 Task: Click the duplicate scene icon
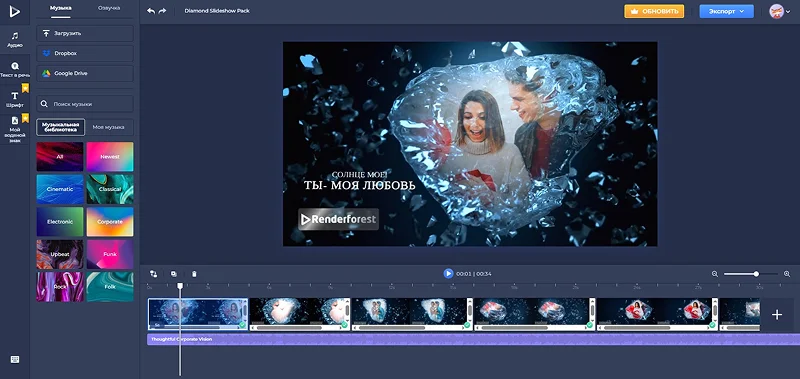(x=173, y=274)
